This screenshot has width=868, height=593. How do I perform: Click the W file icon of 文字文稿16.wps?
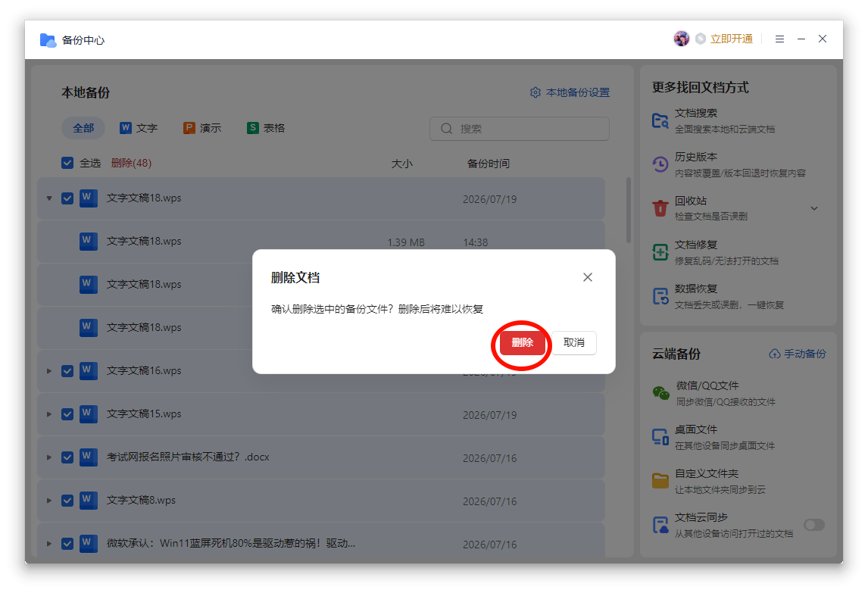pyautogui.click(x=88, y=370)
